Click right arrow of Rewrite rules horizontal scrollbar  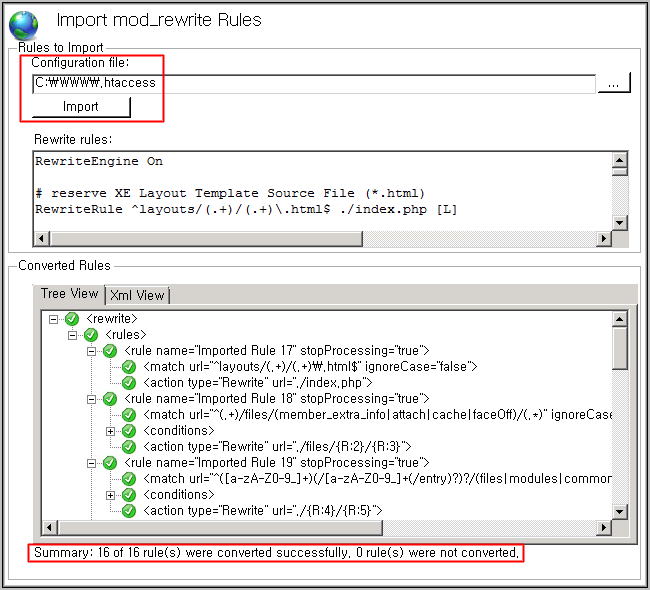604,238
